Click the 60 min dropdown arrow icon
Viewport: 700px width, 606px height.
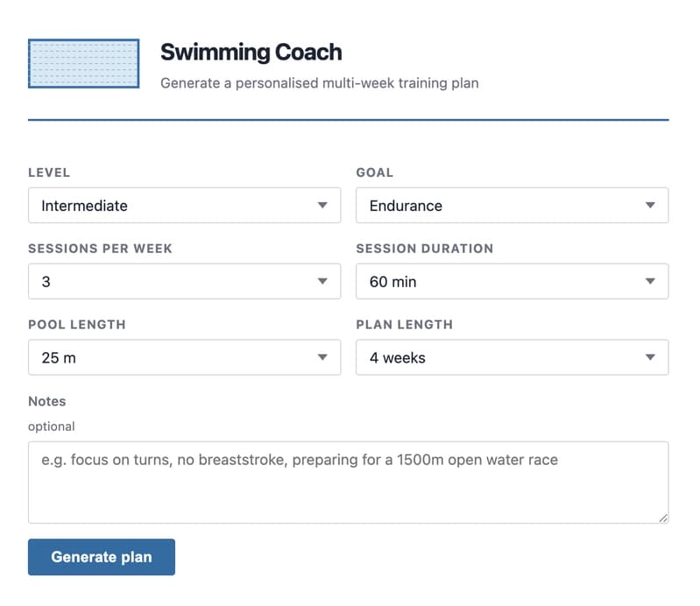click(x=650, y=281)
